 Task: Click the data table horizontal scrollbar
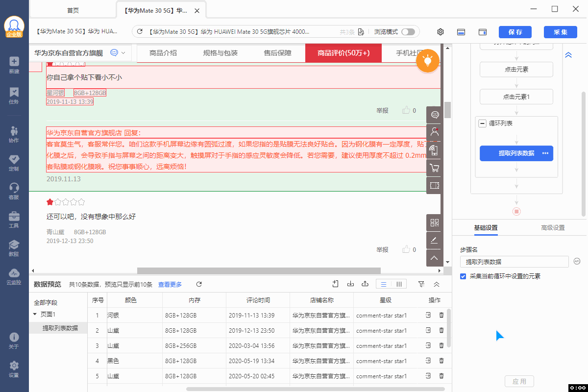[x=315, y=389]
